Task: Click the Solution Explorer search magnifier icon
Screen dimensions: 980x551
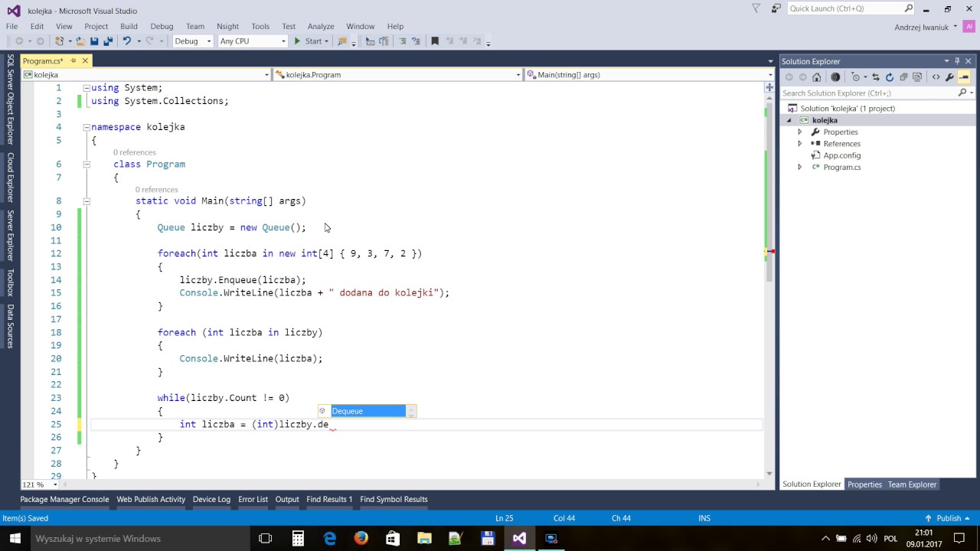Action: pos(962,93)
